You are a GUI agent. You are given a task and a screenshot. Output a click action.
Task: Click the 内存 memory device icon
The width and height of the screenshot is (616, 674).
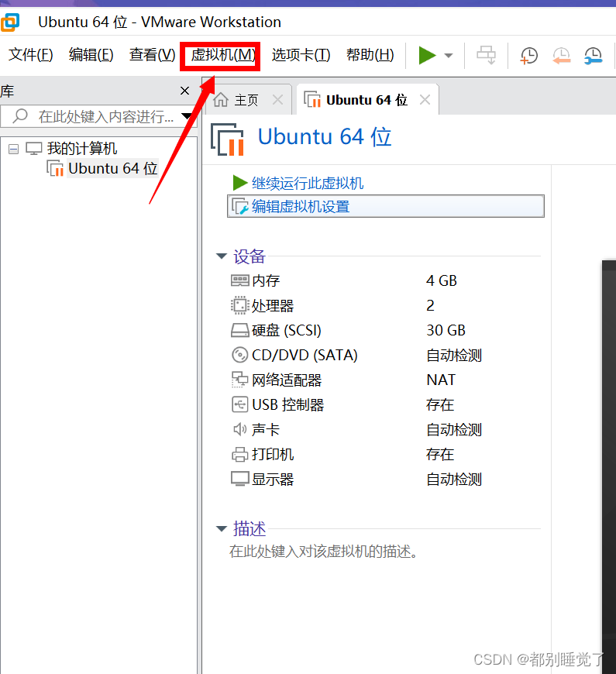239,280
